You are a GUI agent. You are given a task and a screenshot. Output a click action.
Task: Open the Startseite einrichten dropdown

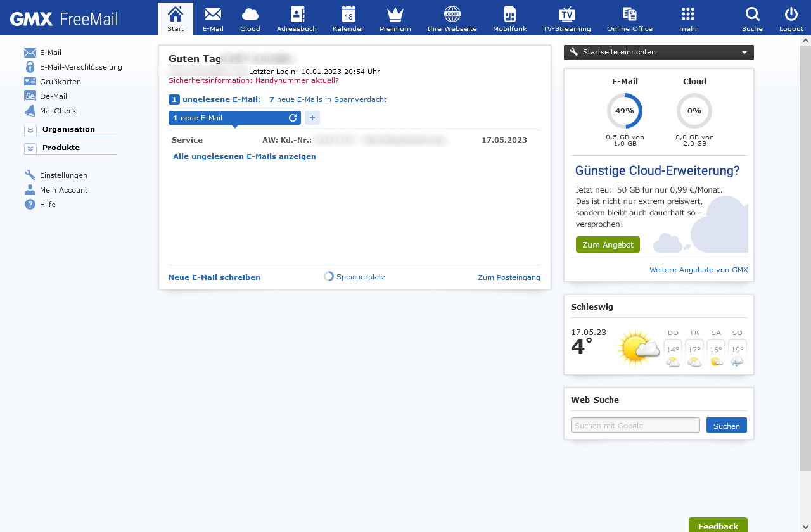[659, 53]
